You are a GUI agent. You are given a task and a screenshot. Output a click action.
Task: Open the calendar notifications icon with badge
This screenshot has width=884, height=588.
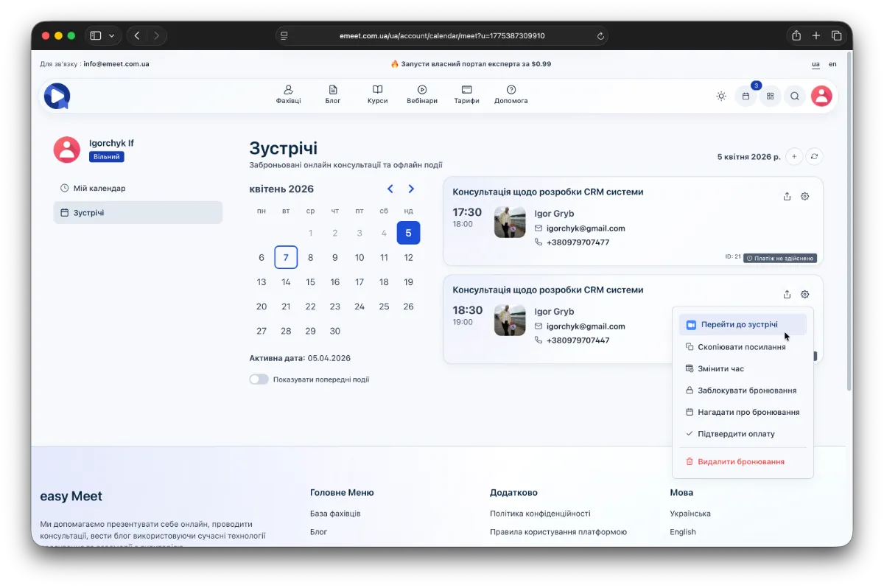pos(746,96)
